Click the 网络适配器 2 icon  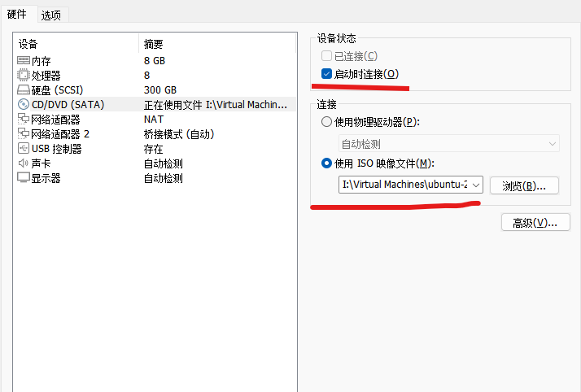point(24,133)
